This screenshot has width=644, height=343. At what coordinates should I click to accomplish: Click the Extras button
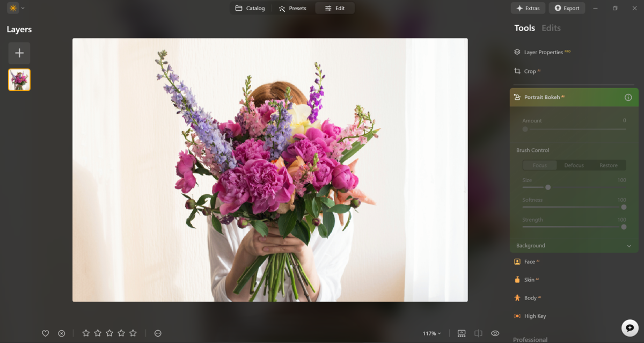tap(528, 8)
